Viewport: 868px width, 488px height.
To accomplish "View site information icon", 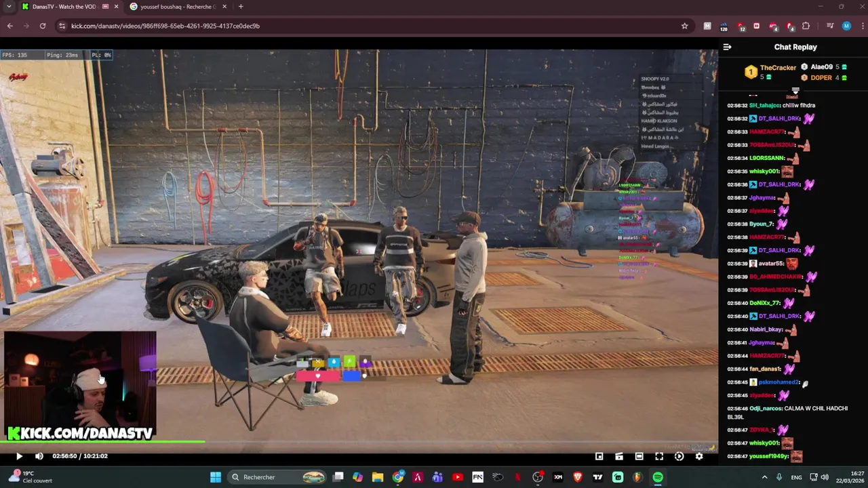I will pos(62,26).
